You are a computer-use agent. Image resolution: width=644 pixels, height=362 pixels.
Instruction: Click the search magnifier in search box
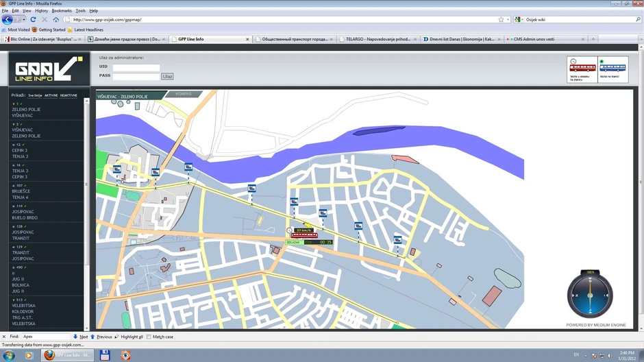point(638,20)
